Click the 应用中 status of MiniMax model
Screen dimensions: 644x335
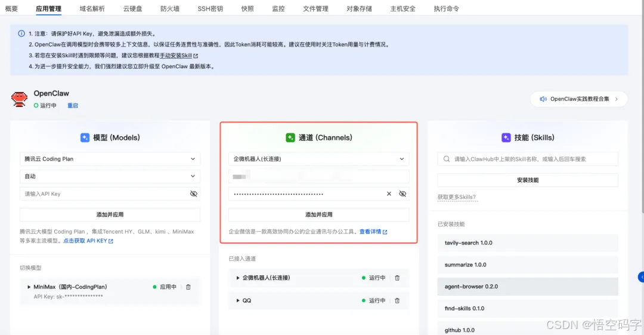[165, 287]
